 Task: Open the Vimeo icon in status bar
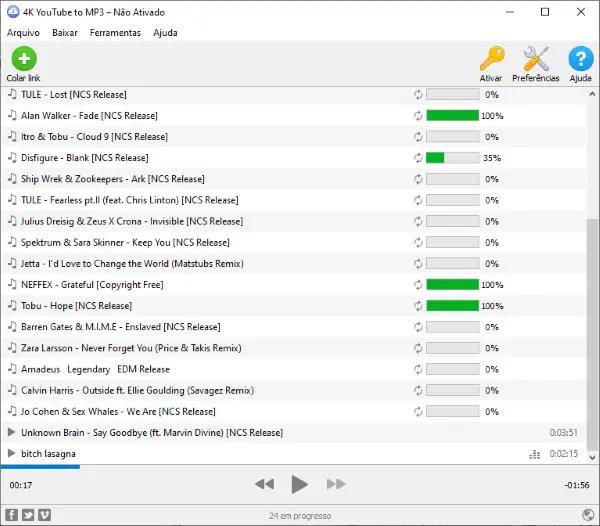(x=44, y=515)
